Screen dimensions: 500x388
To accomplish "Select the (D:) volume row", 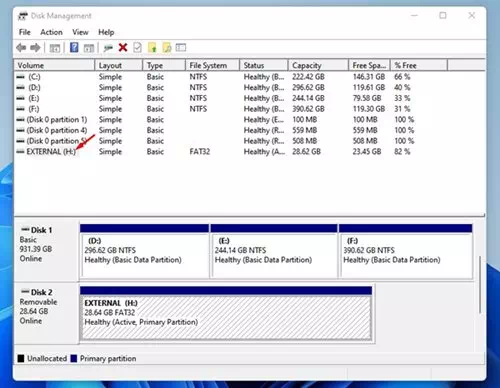I will click(249, 87).
